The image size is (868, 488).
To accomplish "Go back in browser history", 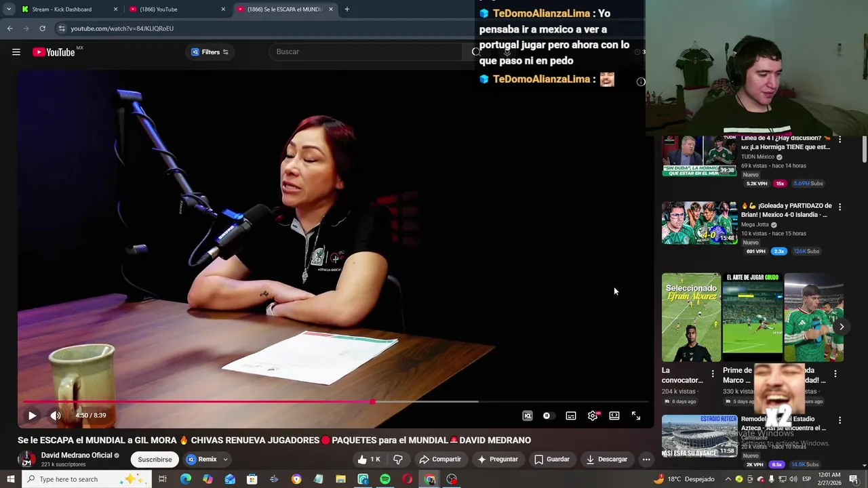I will coord(9,28).
